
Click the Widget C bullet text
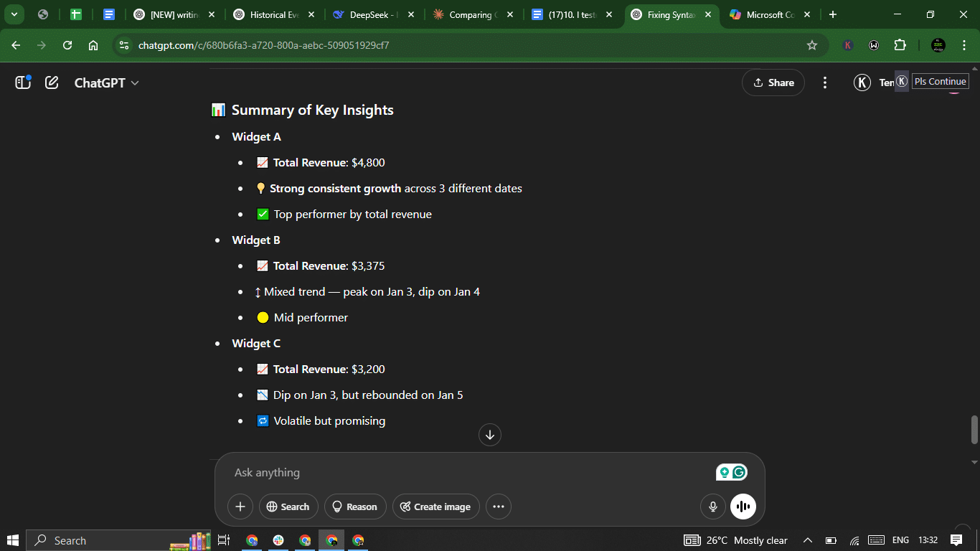click(256, 343)
